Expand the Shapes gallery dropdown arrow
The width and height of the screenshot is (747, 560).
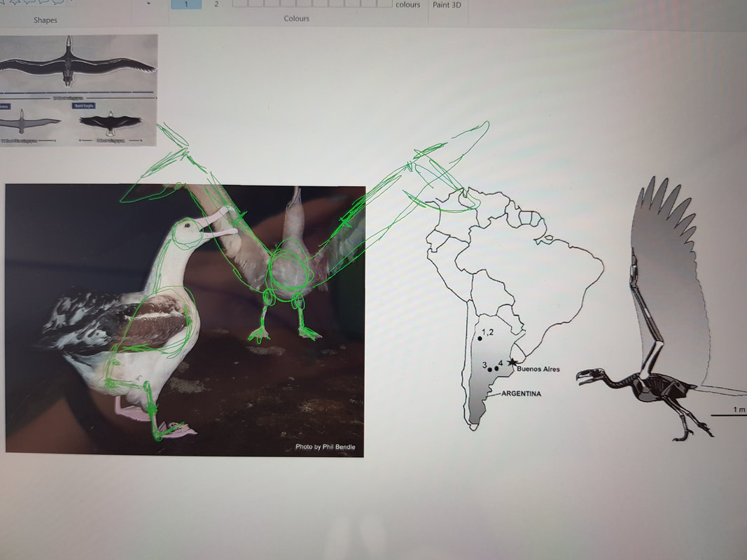[x=148, y=3]
